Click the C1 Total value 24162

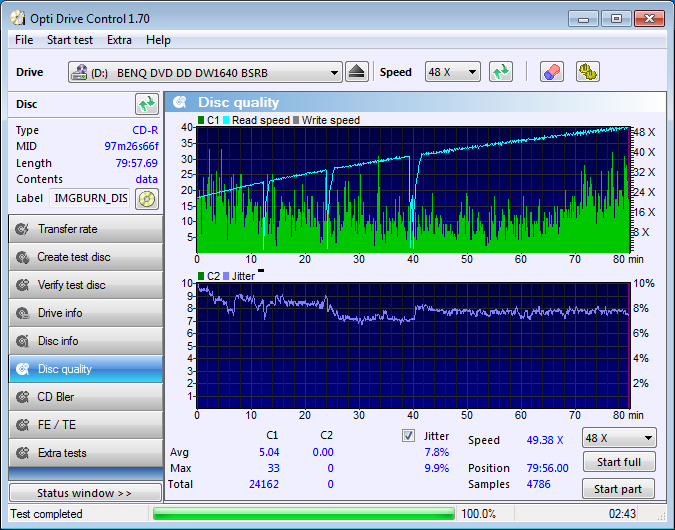click(264, 484)
